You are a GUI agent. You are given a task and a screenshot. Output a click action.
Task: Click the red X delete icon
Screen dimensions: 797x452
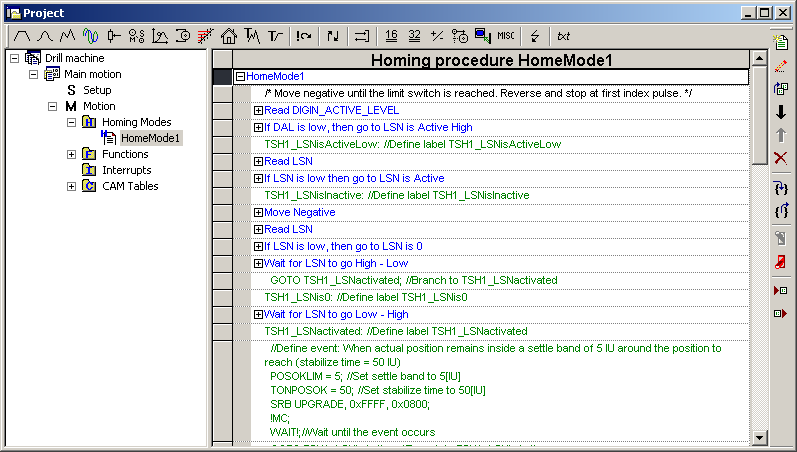[x=781, y=158]
